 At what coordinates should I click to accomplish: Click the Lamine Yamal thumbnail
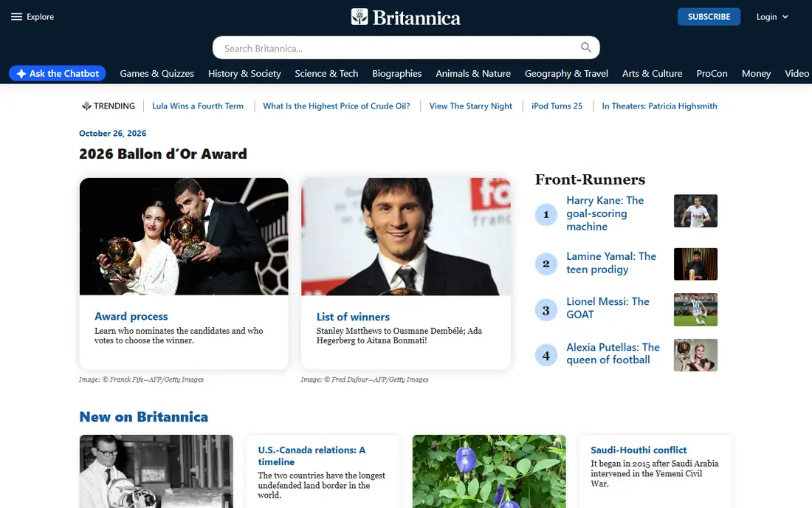click(695, 264)
